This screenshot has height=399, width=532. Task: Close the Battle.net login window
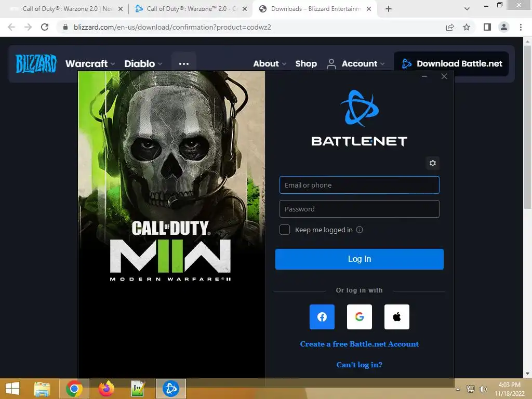click(x=444, y=76)
